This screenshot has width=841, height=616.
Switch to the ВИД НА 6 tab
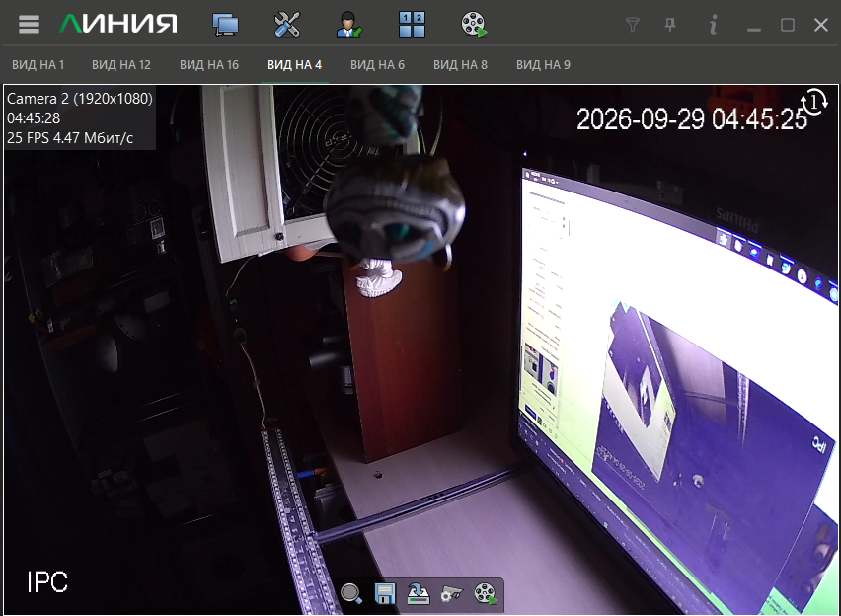(378, 65)
